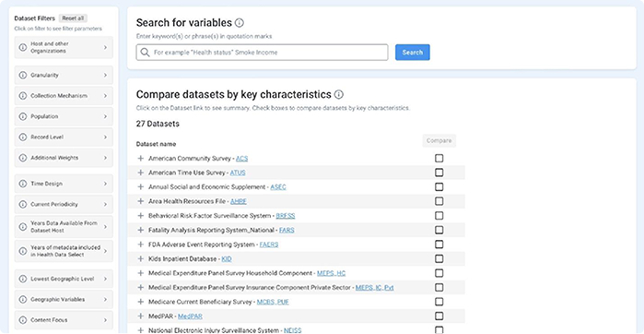Viewport: 644px width, 334px height.
Task: Open the KID dataset link
Action: [x=227, y=259]
